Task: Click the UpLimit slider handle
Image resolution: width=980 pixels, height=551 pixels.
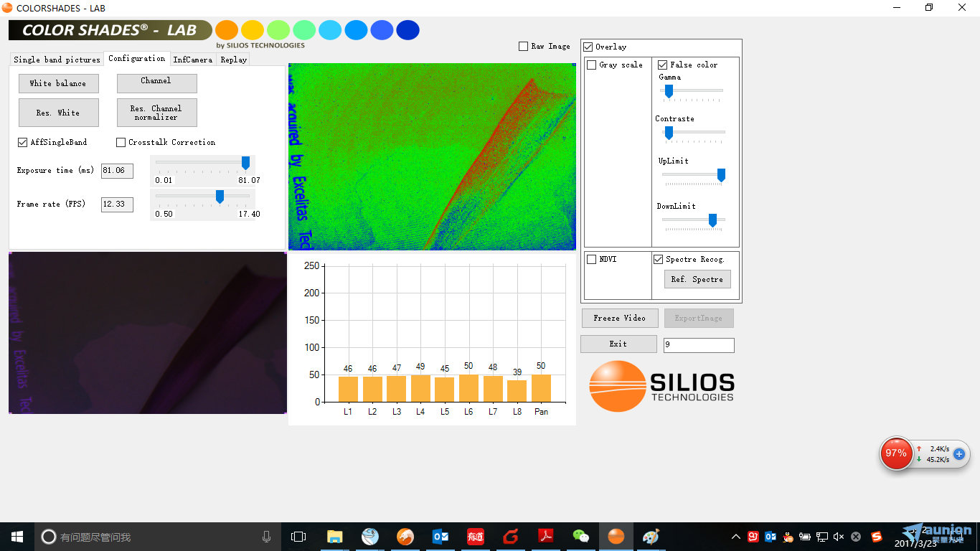Action: point(721,175)
